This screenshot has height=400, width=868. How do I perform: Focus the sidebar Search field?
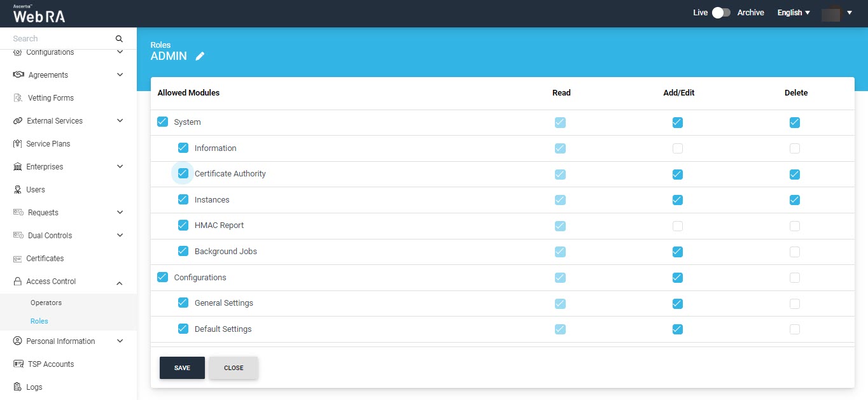(x=61, y=39)
